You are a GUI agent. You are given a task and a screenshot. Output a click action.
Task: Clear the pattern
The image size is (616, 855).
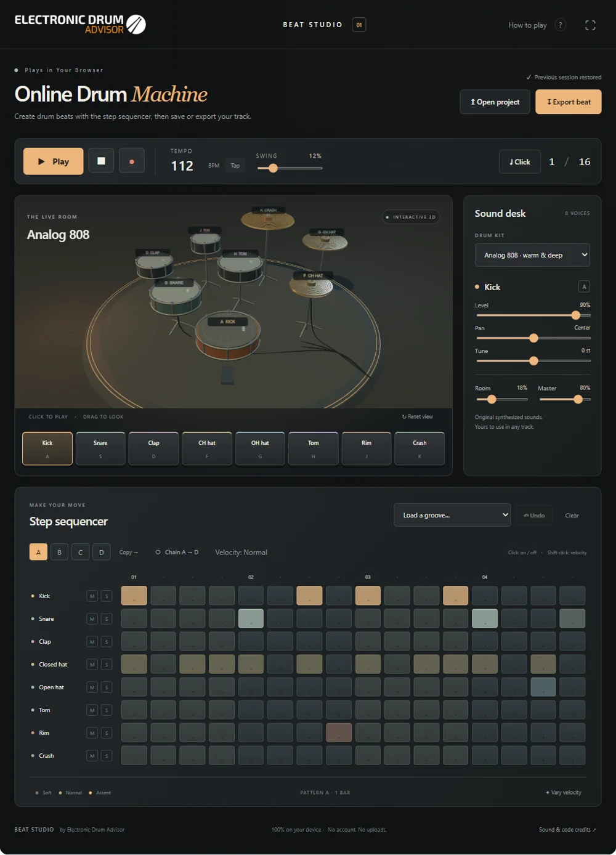click(x=572, y=516)
